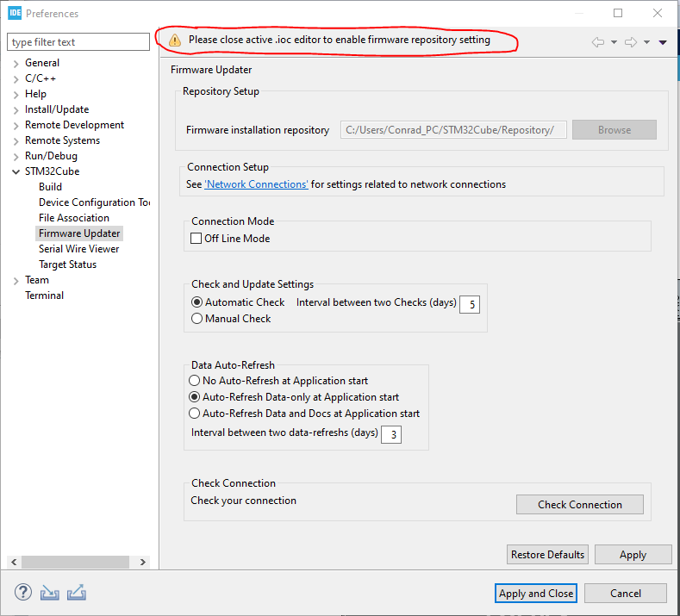The image size is (680, 616).
Task: Select the Automatic Check radio button
Action: [197, 302]
